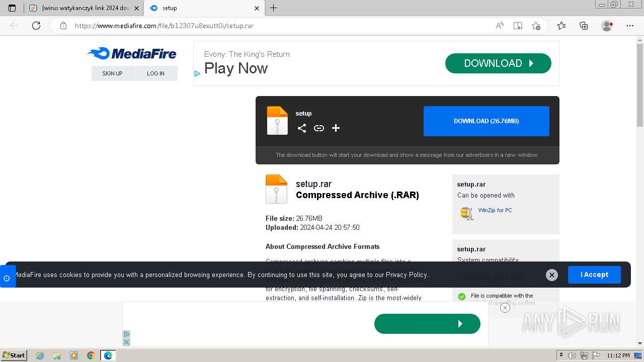
Task: Click the green arrow button in bottom ad
Action: click(427, 324)
